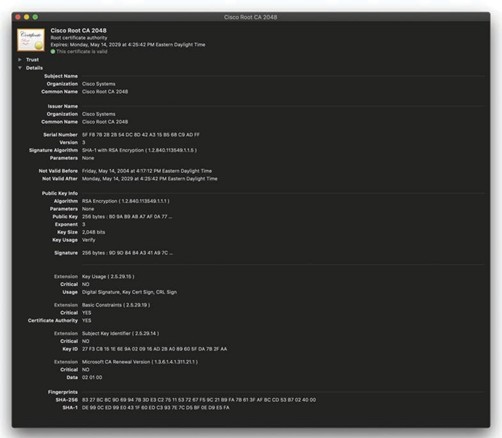
Task: Click the Not Valid Before date value
Action: (x=147, y=171)
